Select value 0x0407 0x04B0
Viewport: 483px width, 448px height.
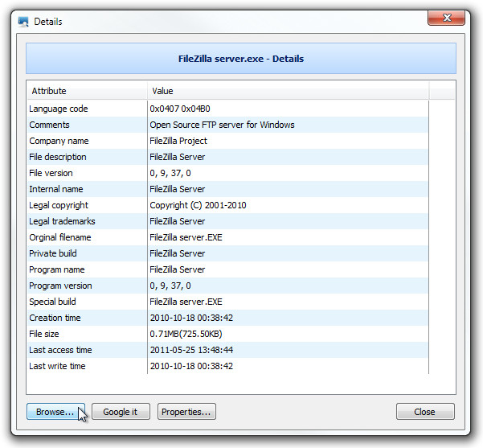point(180,109)
